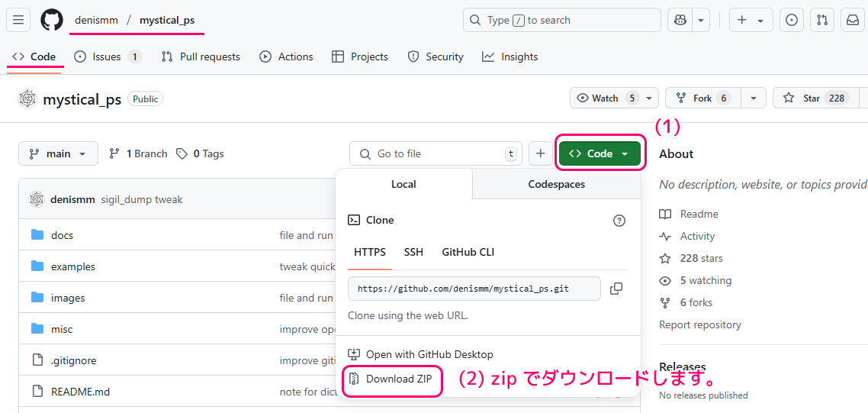Select the HTTPS clone option

coord(370,252)
